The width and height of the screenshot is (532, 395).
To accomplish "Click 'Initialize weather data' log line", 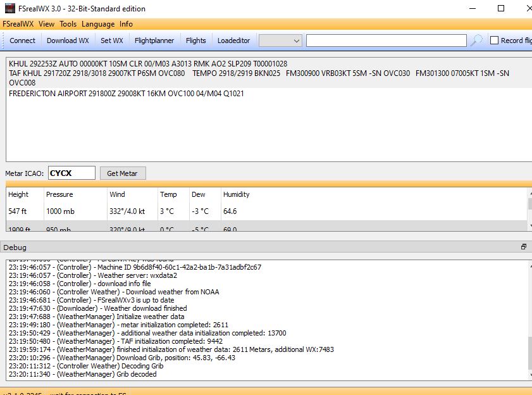I will 96,317.
